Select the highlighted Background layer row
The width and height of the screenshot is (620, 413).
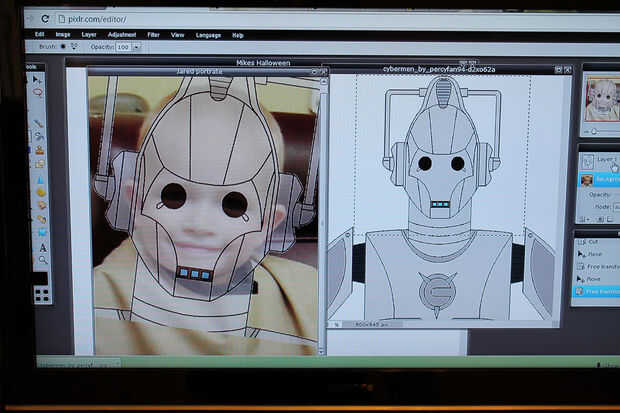point(599,180)
